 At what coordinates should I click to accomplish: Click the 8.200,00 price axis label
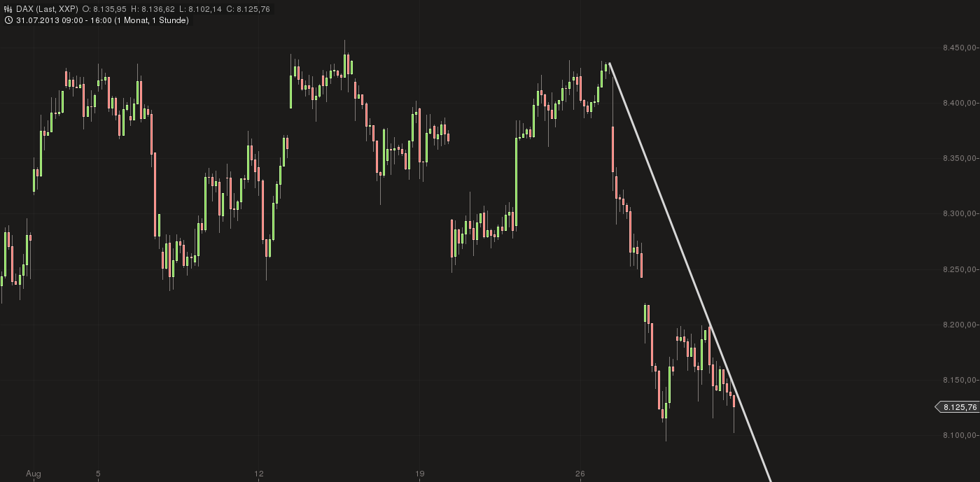[x=960, y=325]
